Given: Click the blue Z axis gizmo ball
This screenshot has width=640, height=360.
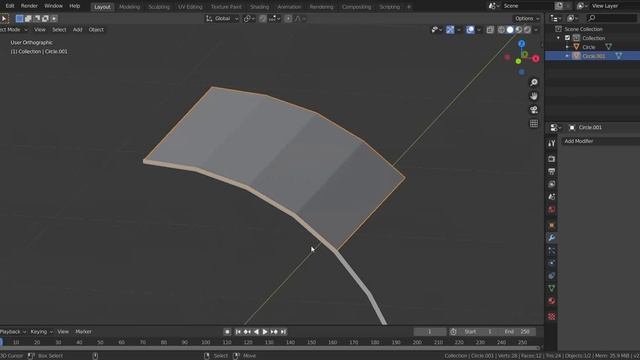Looking at the screenshot, I should coord(522,44).
